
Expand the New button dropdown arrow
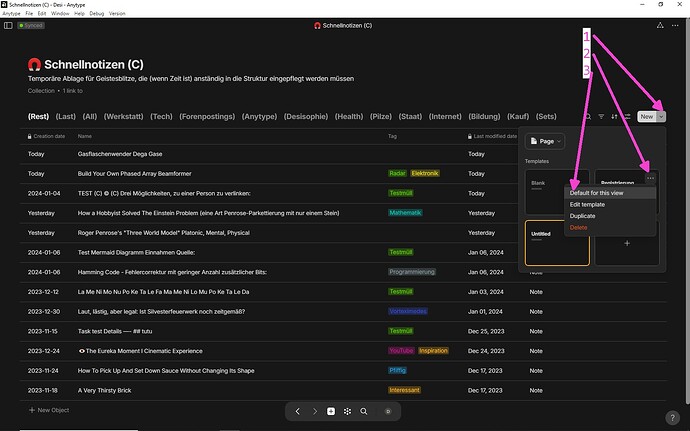pos(661,117)
